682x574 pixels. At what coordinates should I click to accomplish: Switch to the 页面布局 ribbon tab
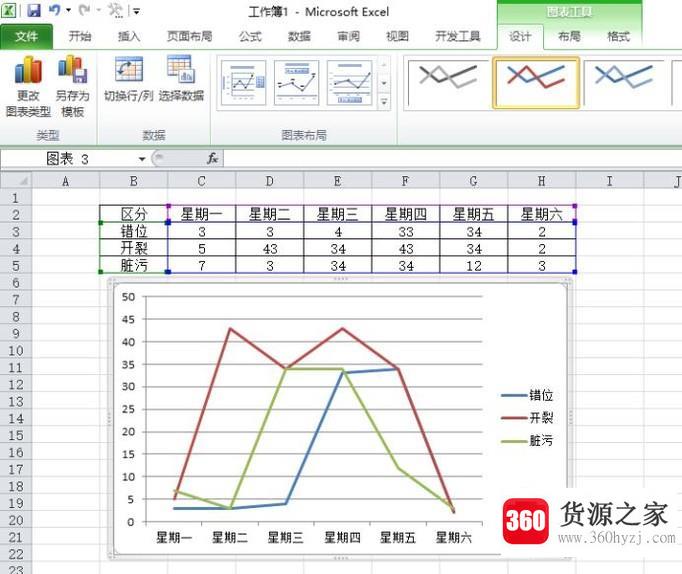190,36
